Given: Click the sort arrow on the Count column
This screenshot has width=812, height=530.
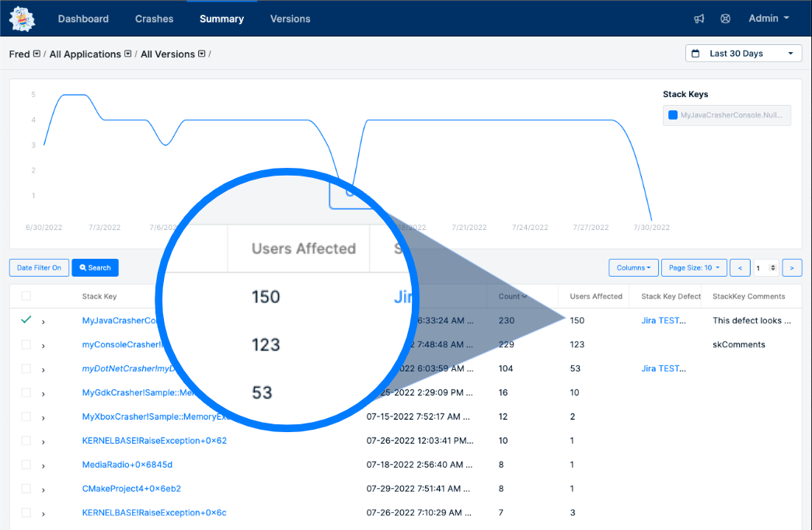Looking at the screenshot, I should pos(525,296).
